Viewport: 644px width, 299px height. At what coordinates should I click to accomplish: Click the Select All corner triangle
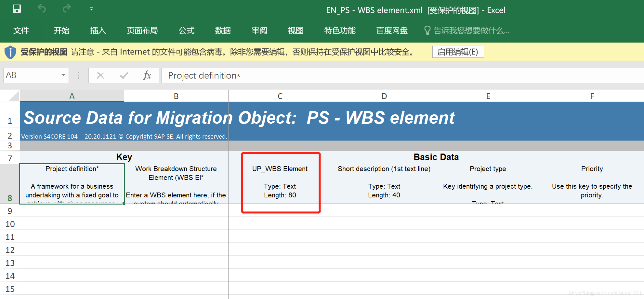coord(14,96)
